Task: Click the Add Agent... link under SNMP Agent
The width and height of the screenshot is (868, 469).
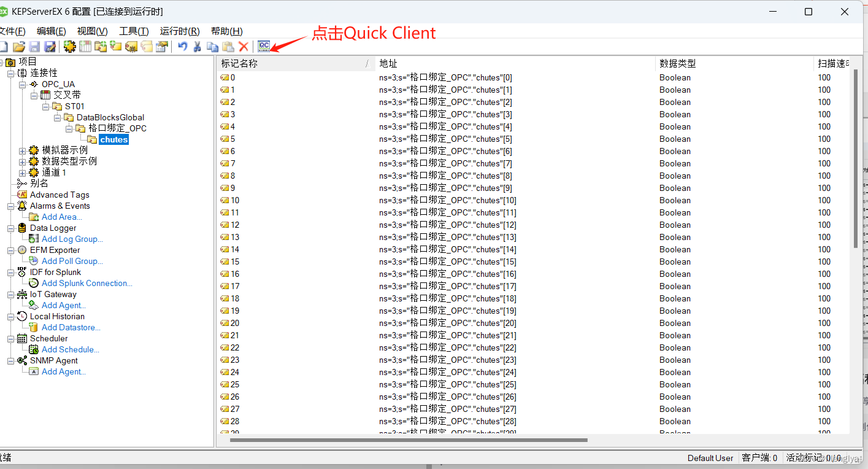Action: click(x=64, y=371)
